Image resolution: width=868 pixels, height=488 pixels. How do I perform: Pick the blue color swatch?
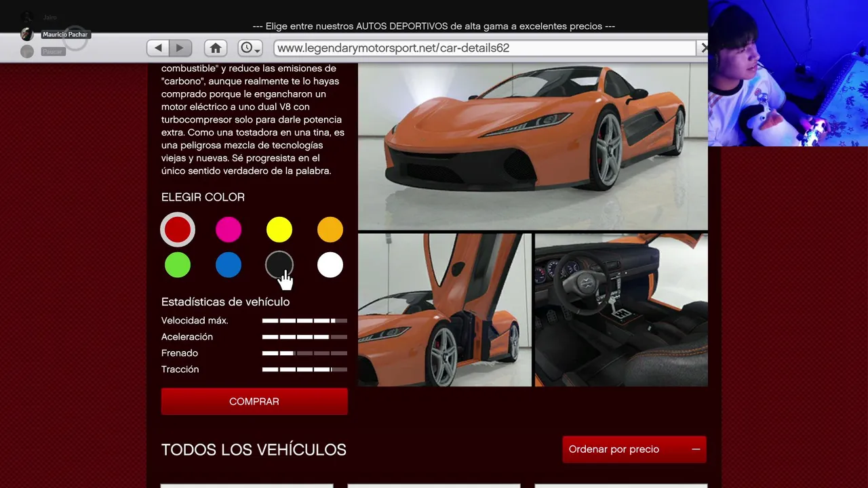click(x=229, y=265)
